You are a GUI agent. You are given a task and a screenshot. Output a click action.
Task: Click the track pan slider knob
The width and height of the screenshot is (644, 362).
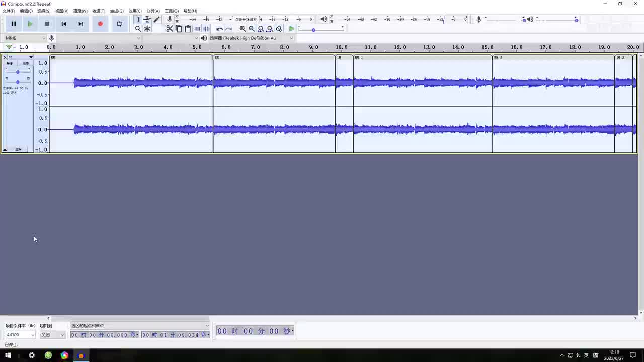pyautogui.click(x=18, y=82)
